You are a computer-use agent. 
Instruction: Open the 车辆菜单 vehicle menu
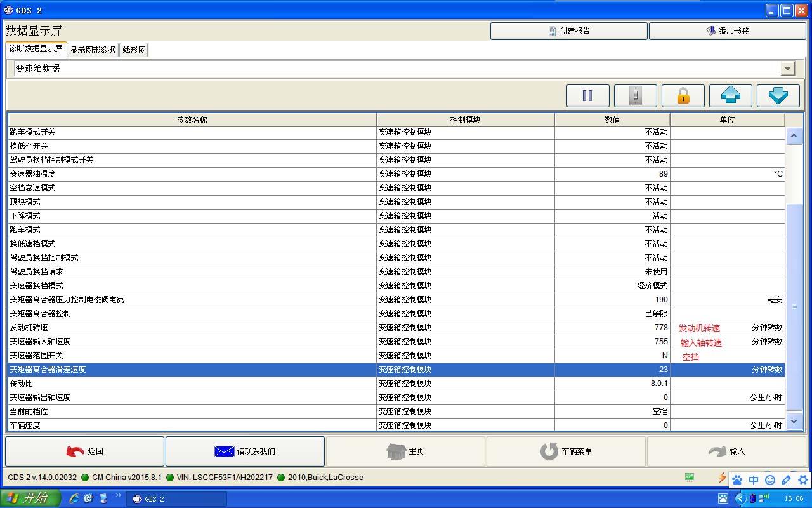point(566,451)
